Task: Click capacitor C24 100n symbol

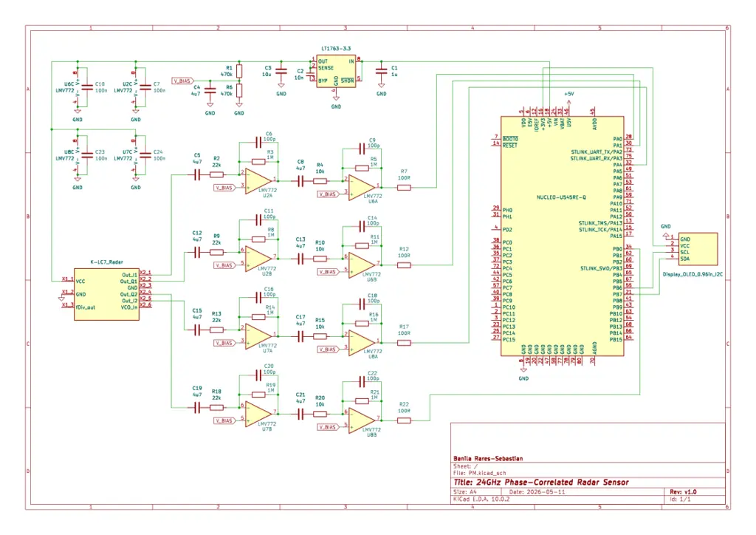Action: (145, 155)
